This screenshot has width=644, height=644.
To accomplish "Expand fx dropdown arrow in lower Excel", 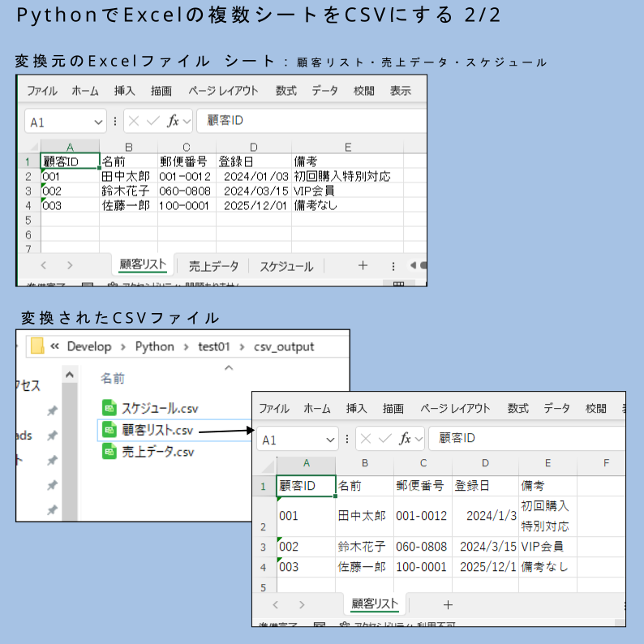I will click(x=419, y=439).
